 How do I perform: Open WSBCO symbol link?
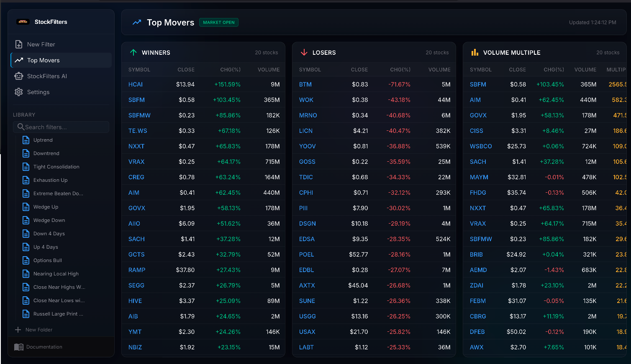click(x=481, y=146)
